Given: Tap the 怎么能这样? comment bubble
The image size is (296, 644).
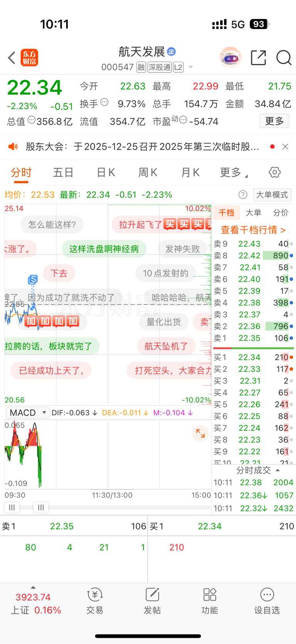Looking at the screenshot, I should point(52,224).
